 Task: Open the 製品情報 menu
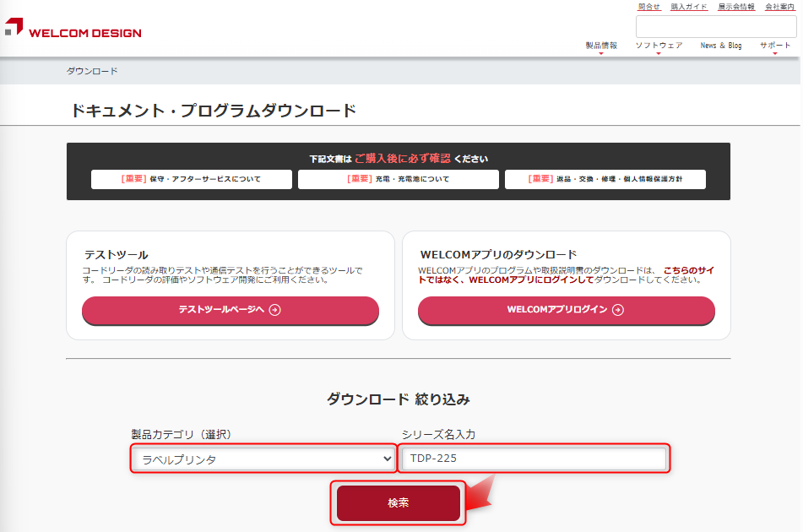pos(601,46)
